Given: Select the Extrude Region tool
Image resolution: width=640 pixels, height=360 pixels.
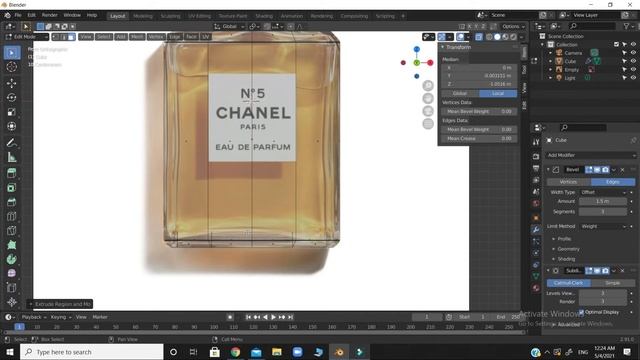Looking at the screenshot, I should tap(12, 173).
